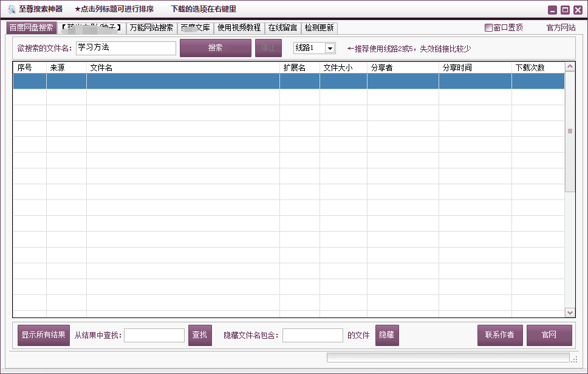
Task: Click the 查找 button
Action: [200, 335]
